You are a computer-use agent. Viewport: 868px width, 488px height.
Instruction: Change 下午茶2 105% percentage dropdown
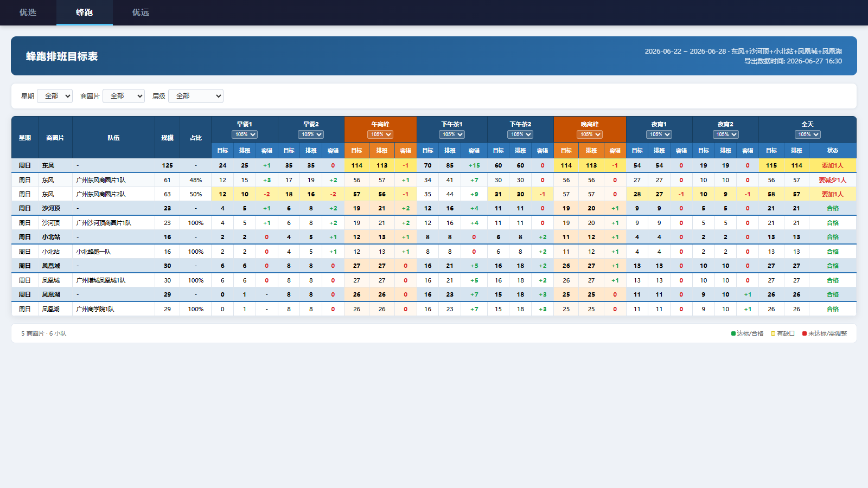[520, 134]
